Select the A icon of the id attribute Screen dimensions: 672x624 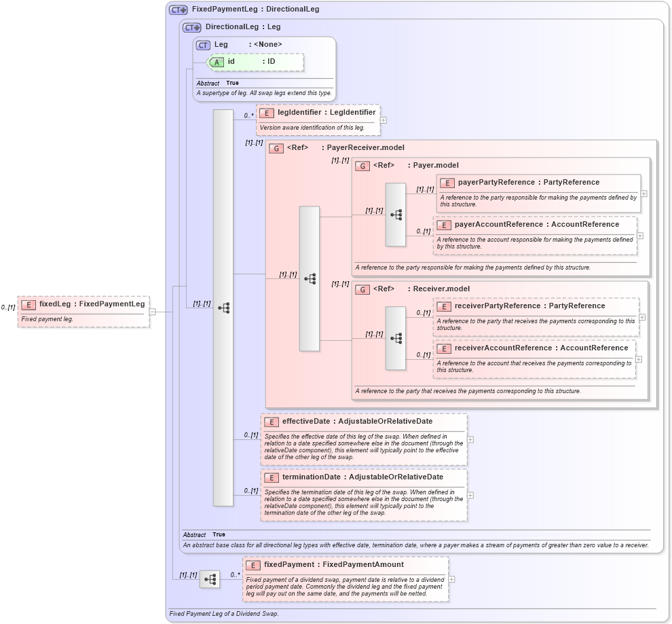pos(216,62)
